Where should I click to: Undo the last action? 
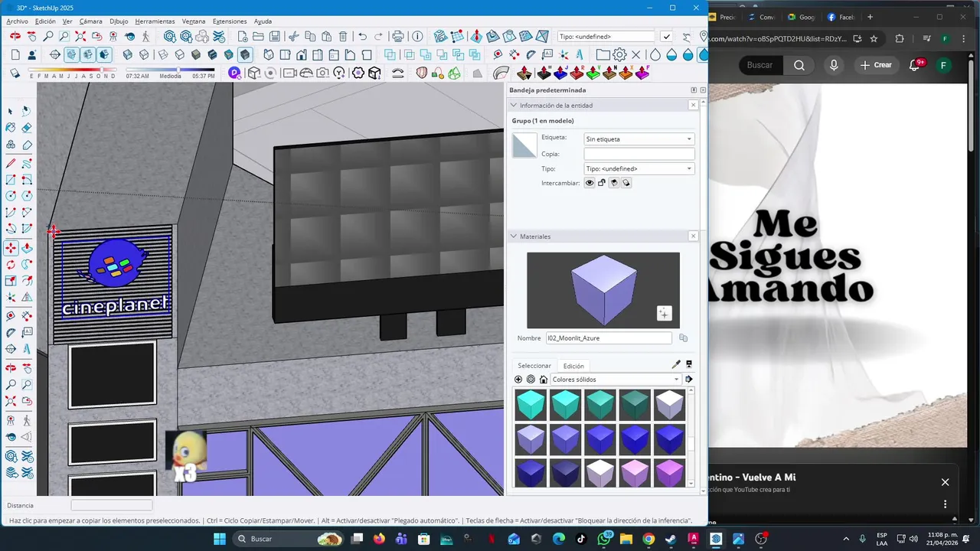pyautogui.click(x=362, y=36)
